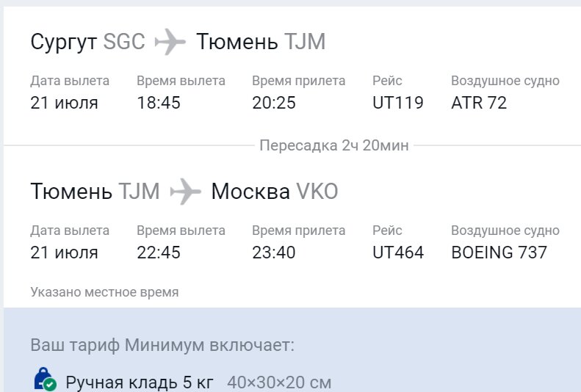Select flight number UT119
The width and height of the screenshot is (581, 392).
398,103
